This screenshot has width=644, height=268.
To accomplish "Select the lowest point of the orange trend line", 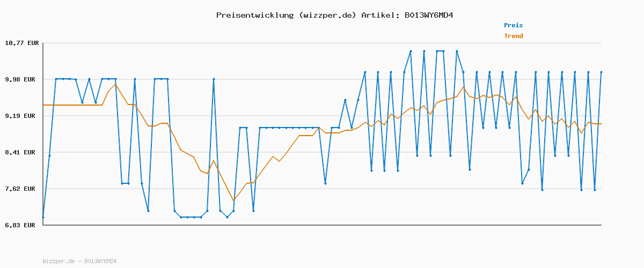I will [233, 200].
